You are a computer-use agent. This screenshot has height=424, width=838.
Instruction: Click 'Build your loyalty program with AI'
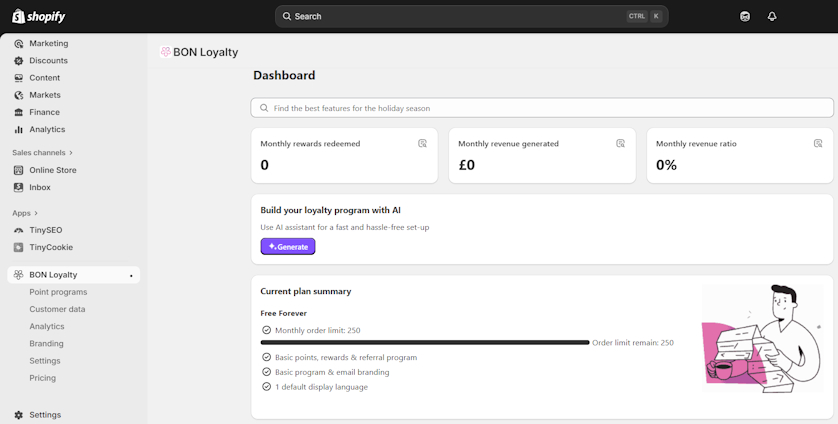tap(330, 210)
